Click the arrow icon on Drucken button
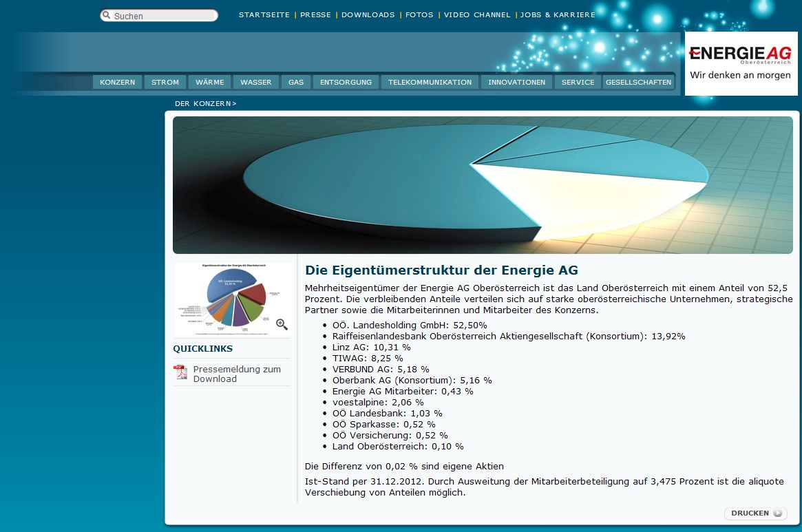Screen dimensions: 802x532 (x=778, y=513)
